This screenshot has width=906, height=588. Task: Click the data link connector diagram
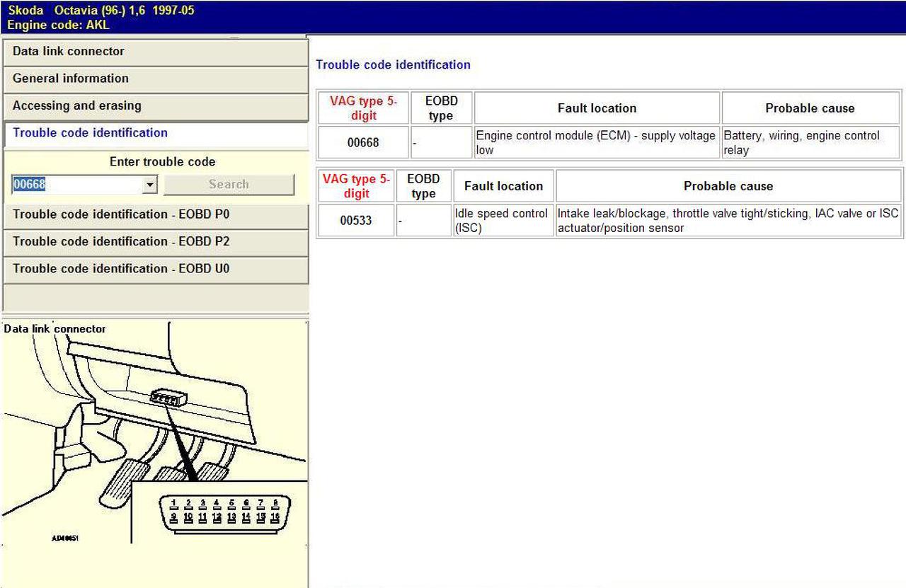pos(154,433)
